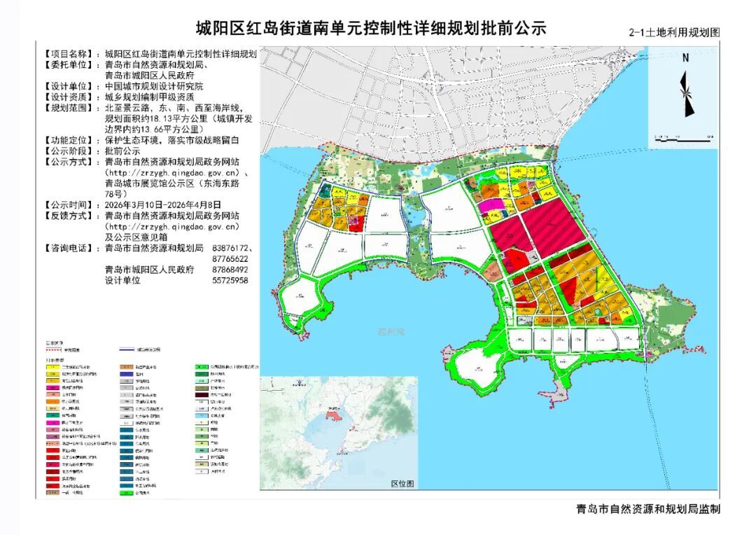Select phone number 83876172

(230, 248)
